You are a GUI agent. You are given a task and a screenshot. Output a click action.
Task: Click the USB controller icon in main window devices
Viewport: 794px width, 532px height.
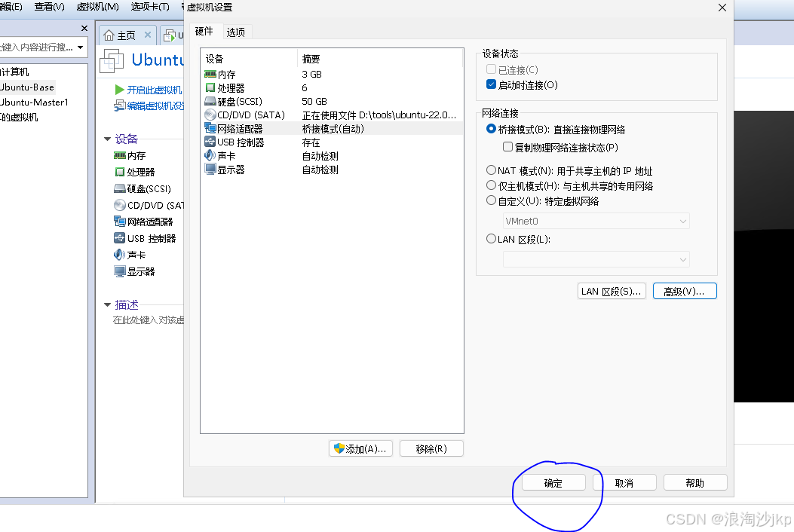coord(120,238)
